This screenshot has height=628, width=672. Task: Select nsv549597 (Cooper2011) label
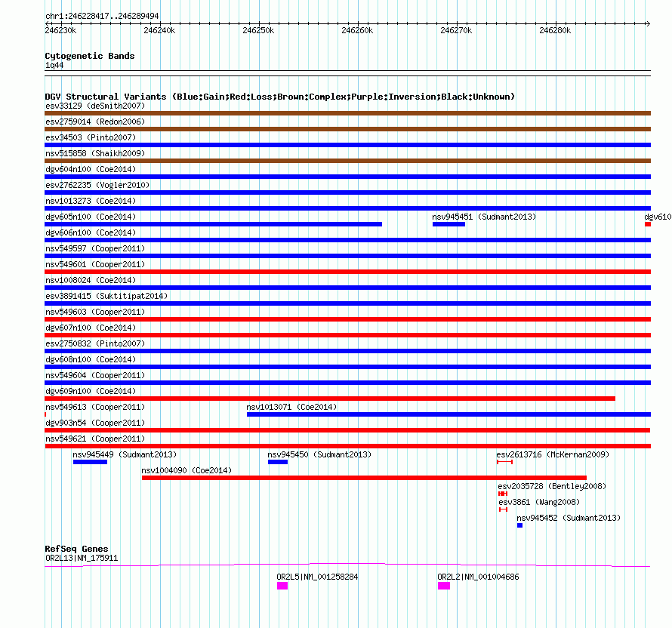(x=95, y=248)
